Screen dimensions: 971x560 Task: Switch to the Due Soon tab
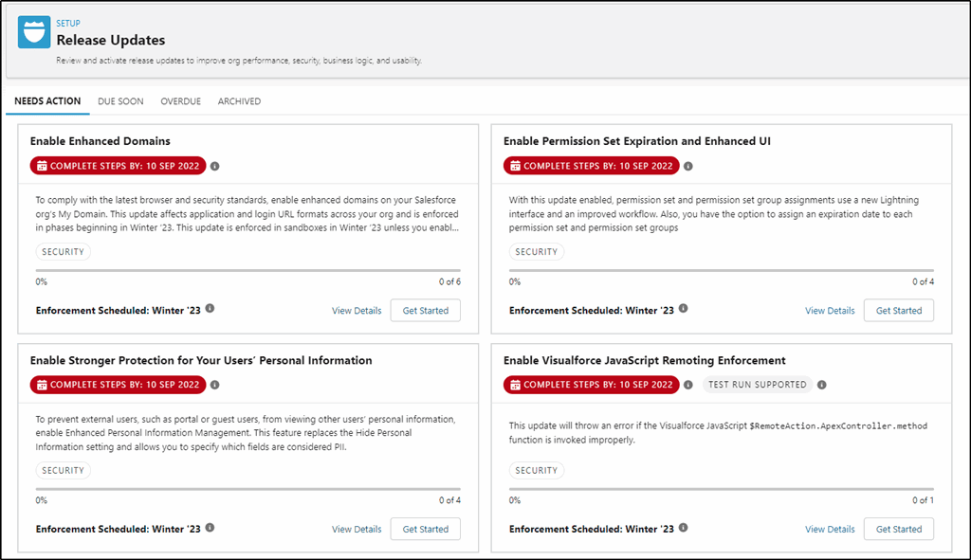pyautogui.click(x=120, y=101)
